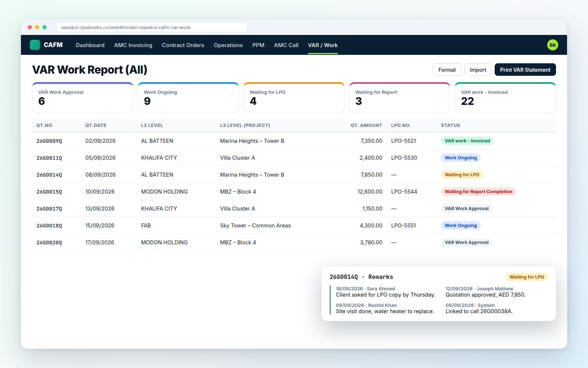Image resolution: width=588 pixels, height=368 pixels.
Task: Click LPO-5521 number cell
Action: click(404, 141)
